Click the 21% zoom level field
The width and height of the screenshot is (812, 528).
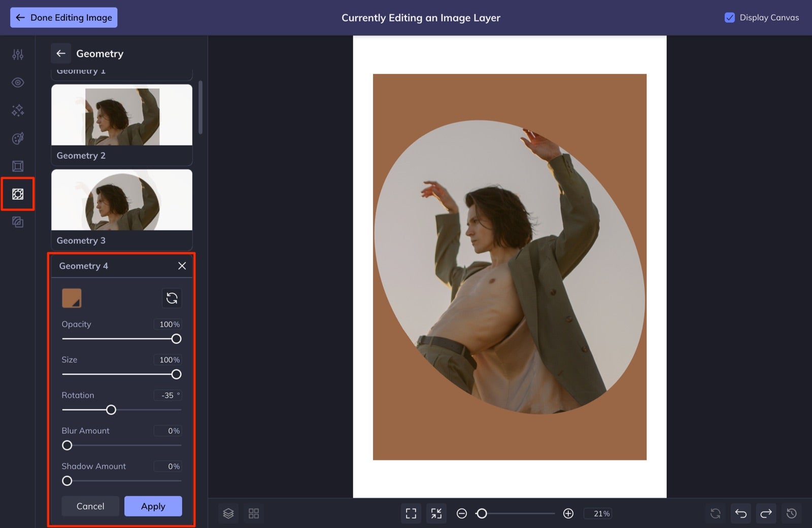[x=598, y=513]
